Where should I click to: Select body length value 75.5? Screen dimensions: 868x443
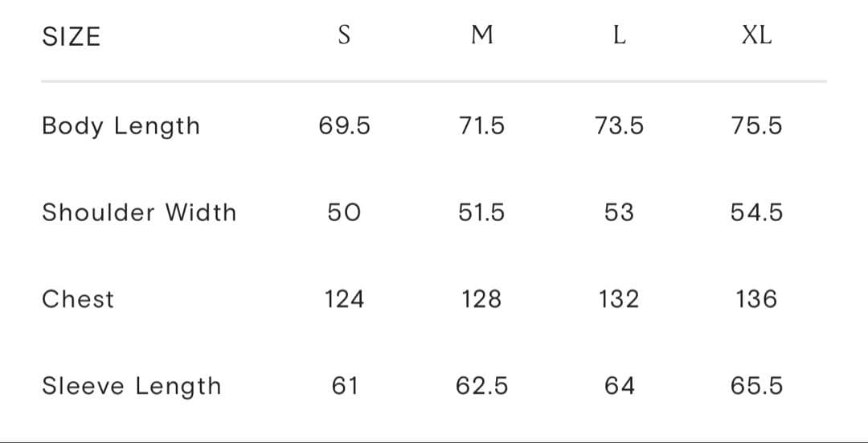[757, 125]
